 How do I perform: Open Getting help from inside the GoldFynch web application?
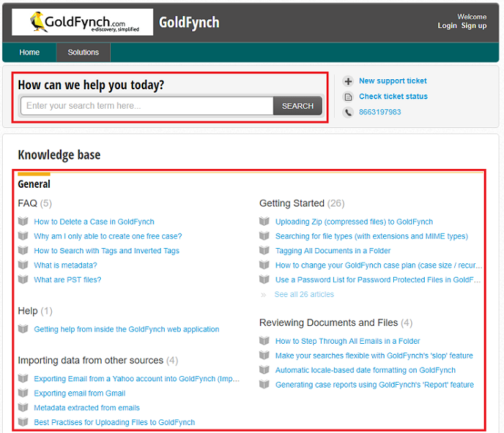(127, 329)
